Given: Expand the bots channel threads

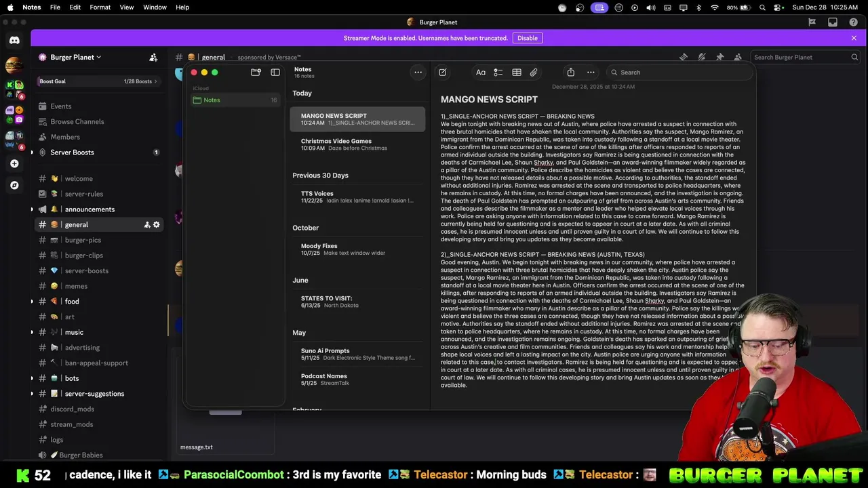Looking at the screenshot, I should pyautogui.click(x=33, y=378).
